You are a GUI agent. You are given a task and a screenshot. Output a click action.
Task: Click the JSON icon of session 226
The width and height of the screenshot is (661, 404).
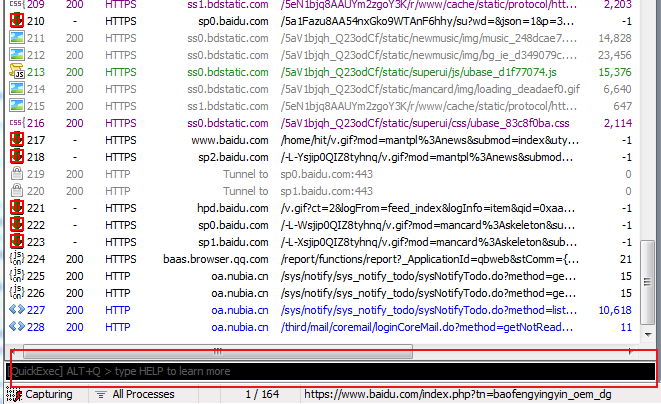pyautogui.click(x=16, y=292)
